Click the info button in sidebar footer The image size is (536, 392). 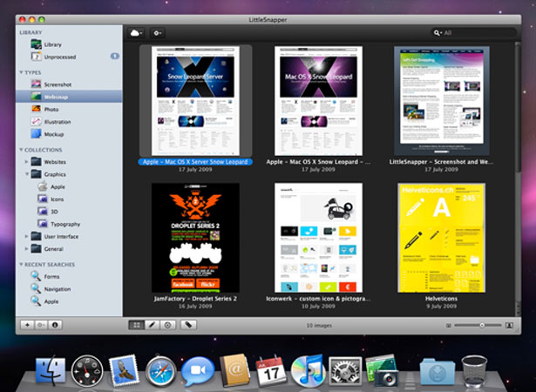[55, 325]
